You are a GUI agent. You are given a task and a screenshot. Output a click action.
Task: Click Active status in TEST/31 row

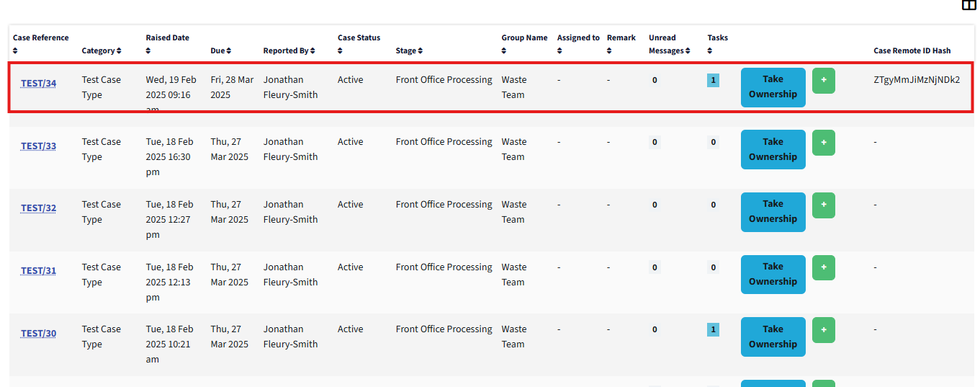[x=350, y=267]
